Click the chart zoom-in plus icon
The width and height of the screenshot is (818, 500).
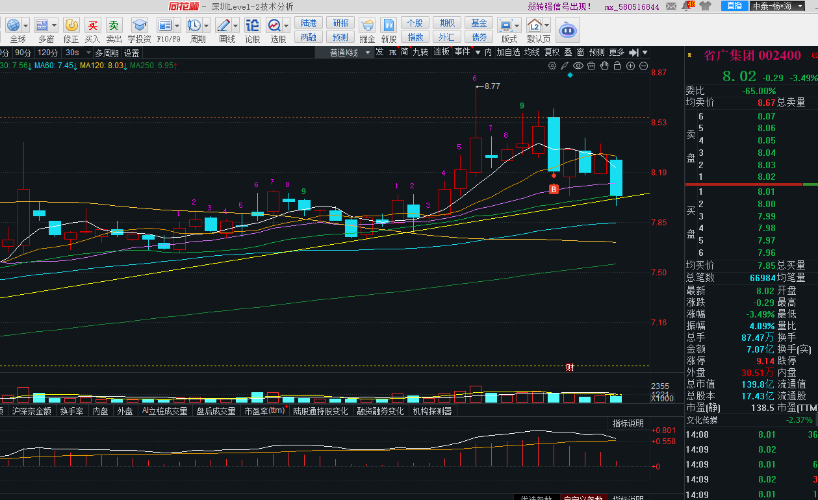pos(630,66)
